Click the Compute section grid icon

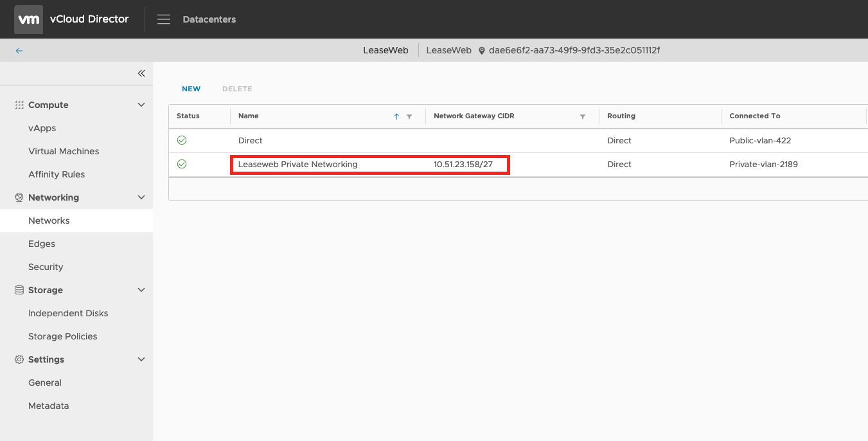coord(19,105)
